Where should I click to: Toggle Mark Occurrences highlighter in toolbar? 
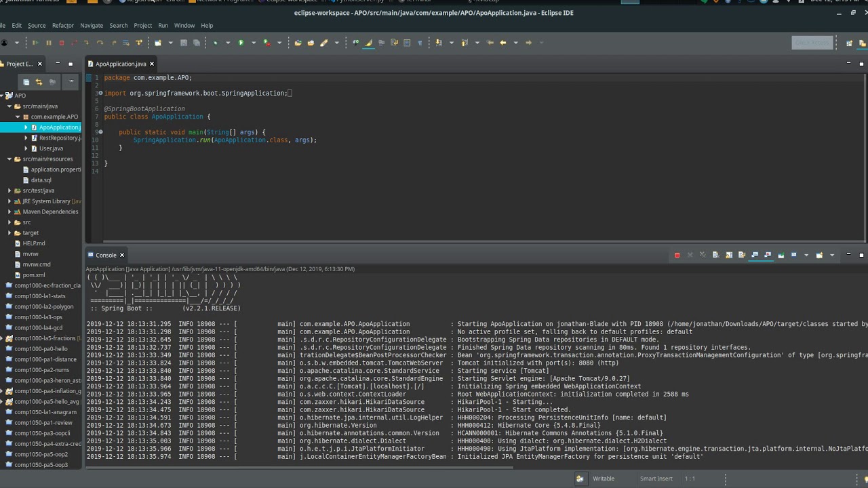click(369, 43)
